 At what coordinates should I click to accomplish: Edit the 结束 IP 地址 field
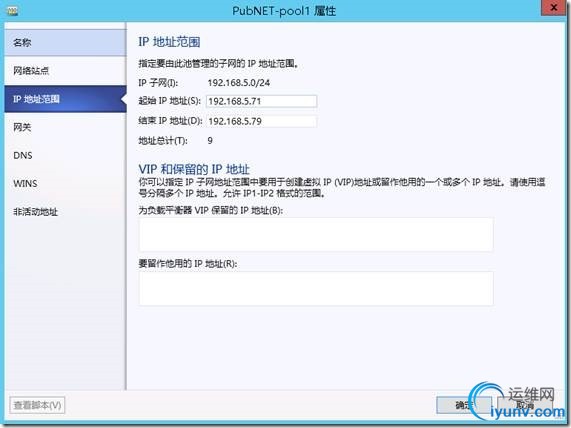(261, 121)
